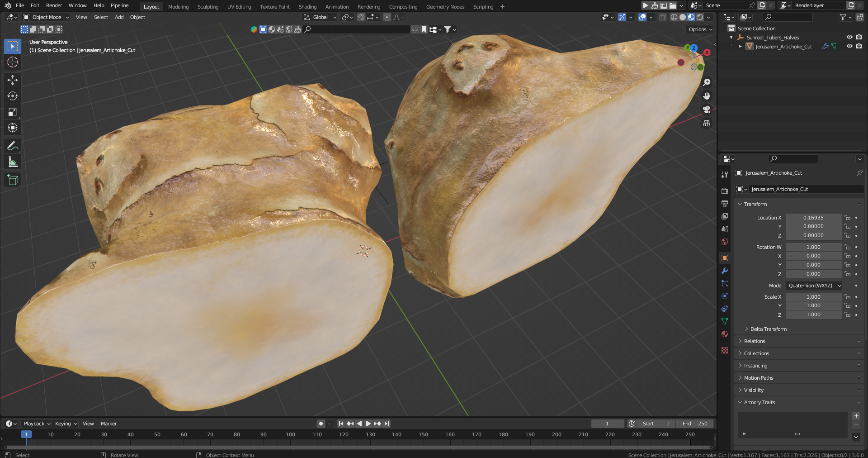
Task: Toggle X-Ray mode button
Action: pos(662,17)
